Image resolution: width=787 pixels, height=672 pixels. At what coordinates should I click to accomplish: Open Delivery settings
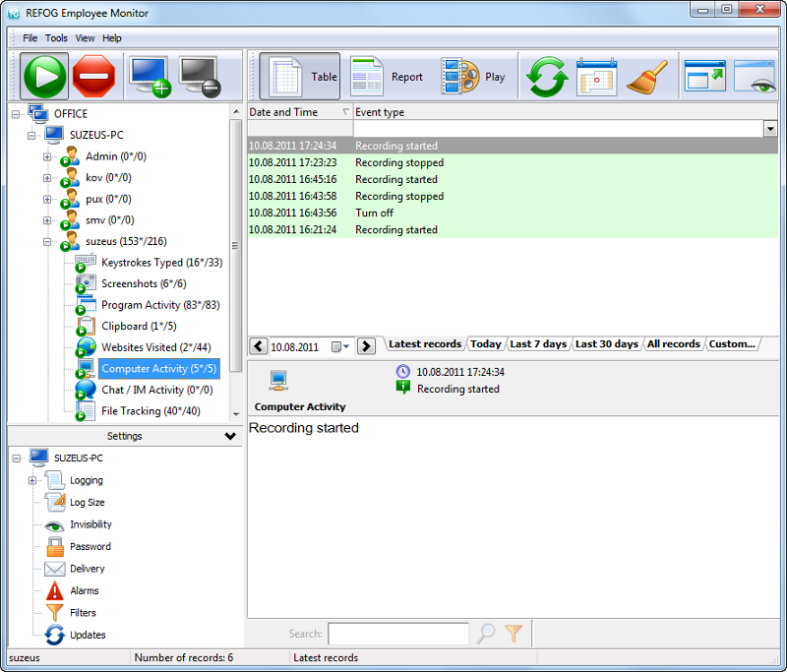tap(88, 569)
